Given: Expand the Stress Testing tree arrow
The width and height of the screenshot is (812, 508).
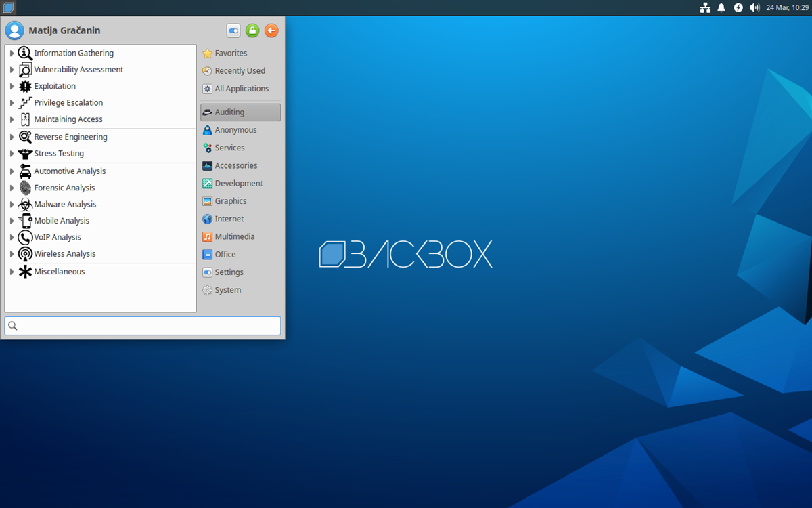Looking at the screenshot, I should pos(12,154).
